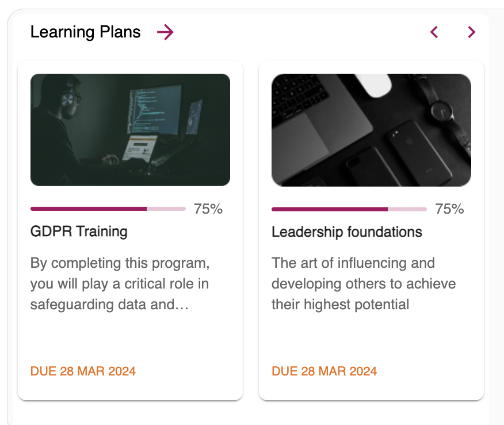Click the Leadership foundations progress bar
The width and height of the screenshot is (504, 425).
click(x=349, y=209)
